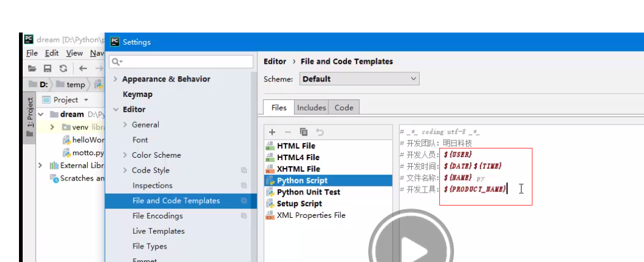Open the Inspections settings page

click(x=153, y=185)
